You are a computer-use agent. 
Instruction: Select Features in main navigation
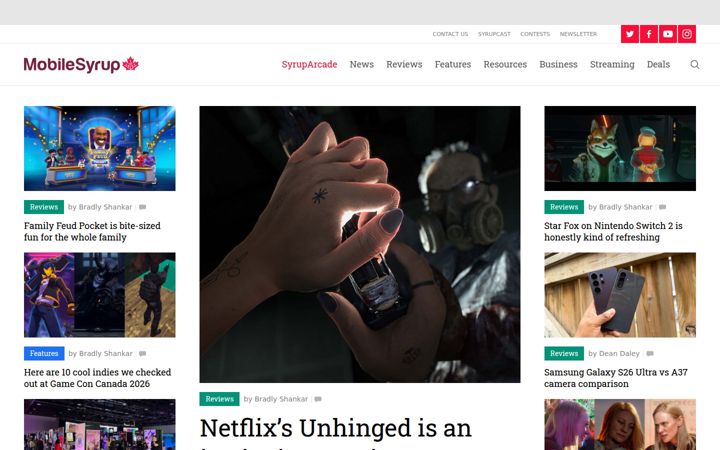point(453,64)
